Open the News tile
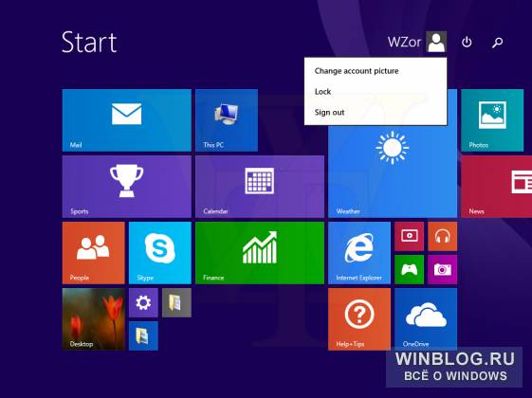 click(496, 187)
